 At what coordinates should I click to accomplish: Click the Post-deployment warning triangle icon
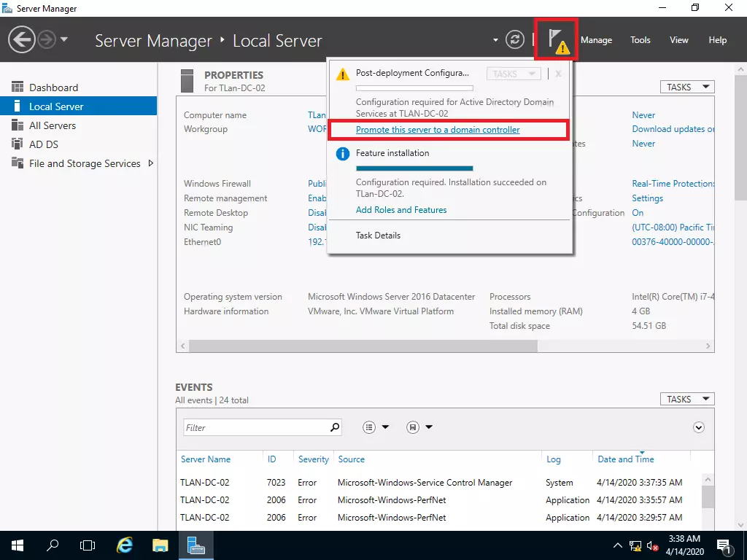pyautogui.click(x=343, y=74)
